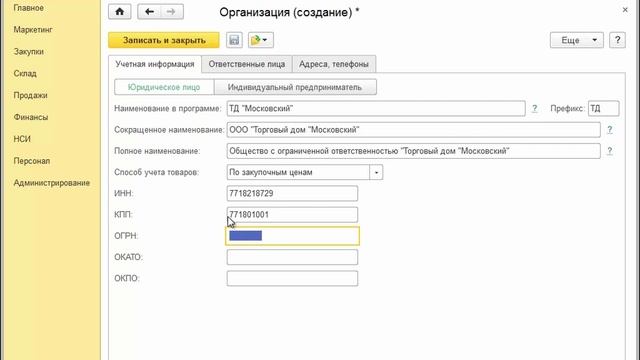Click the Полное наименование field
Screen dimensions: 640x360
click(x=413, y=151)
